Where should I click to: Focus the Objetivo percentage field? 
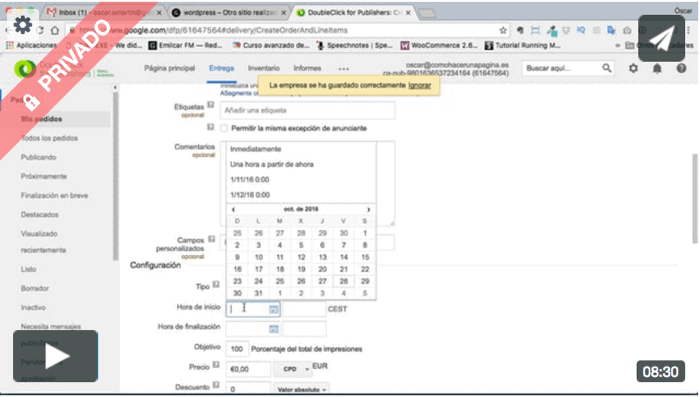coord(237,349)
